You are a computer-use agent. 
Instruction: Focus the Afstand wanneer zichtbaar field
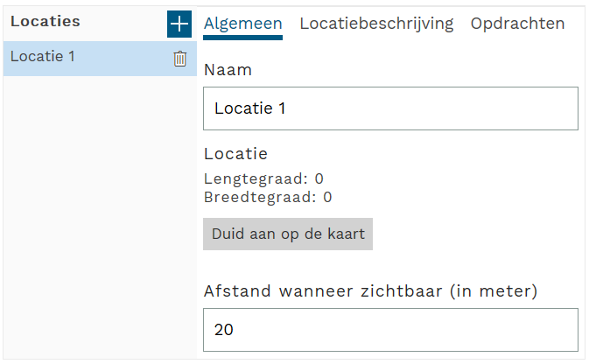coord(390,330)
